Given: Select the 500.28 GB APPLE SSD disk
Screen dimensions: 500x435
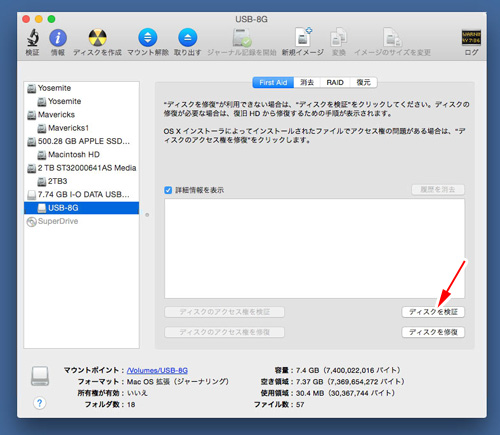Looking at the screenshot, I should [x=81, y=141].
